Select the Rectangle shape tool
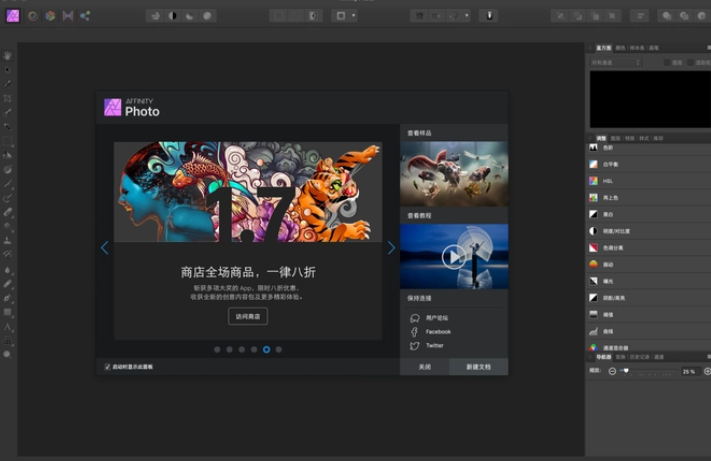This screenshot has width=711, height=461. pos(8,312)
